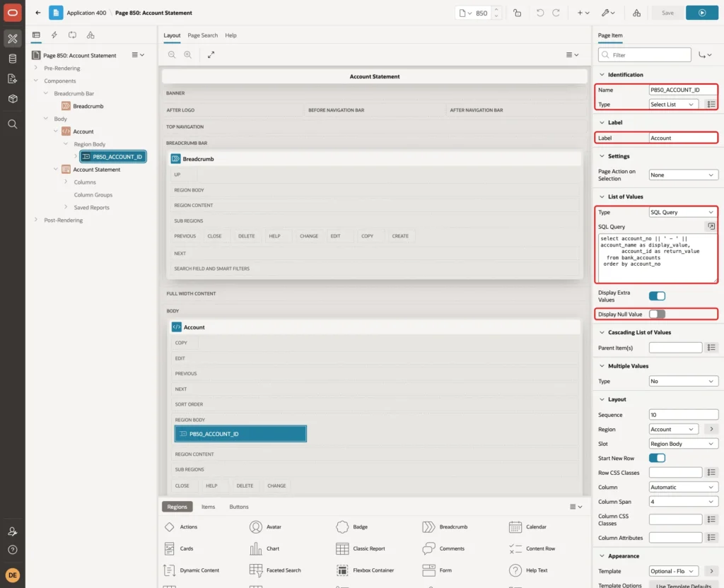Switch to the Shared Components tree tab
The width and height of the screenshot is (724, 588).
pos(90,35)
